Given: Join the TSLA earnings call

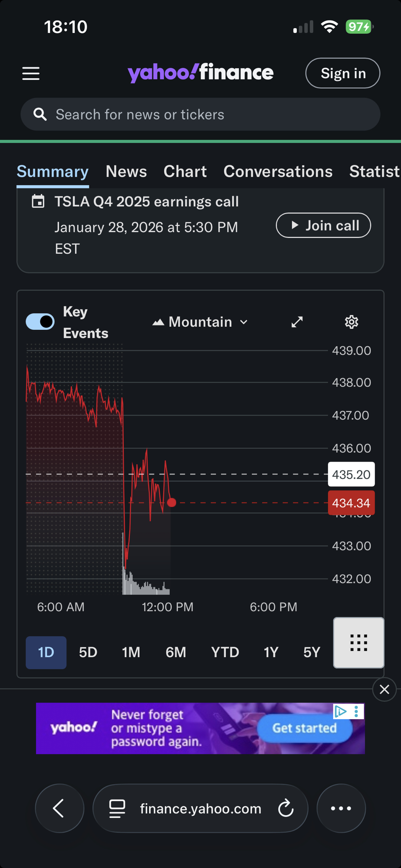Looking at the screenshot, I should [x=323, y=225].
